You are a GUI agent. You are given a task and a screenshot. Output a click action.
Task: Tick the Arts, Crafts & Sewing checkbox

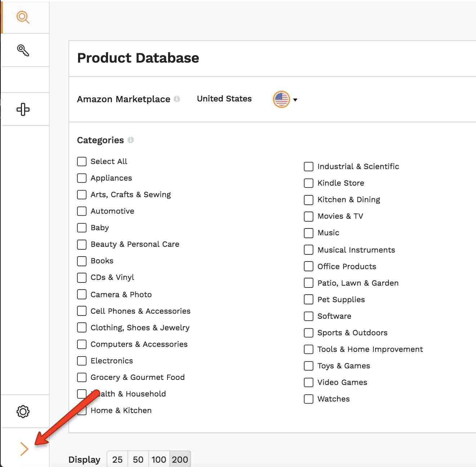coord(82,195)
